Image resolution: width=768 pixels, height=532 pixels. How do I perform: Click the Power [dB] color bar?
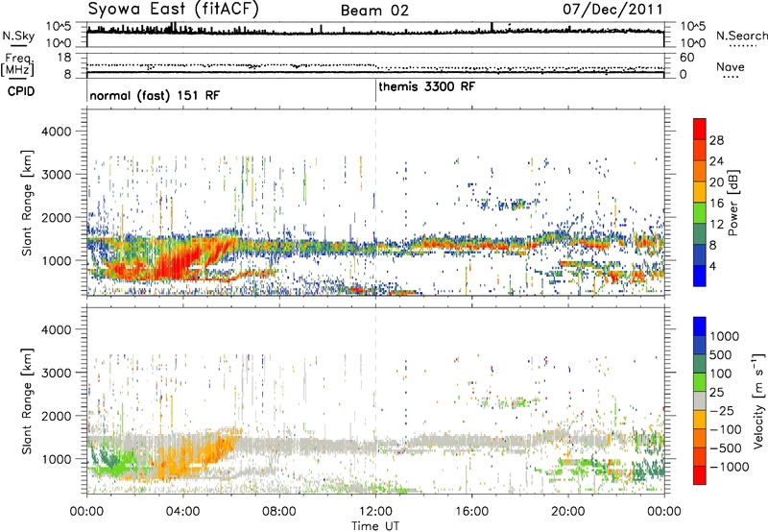click(x=700, y=202)
